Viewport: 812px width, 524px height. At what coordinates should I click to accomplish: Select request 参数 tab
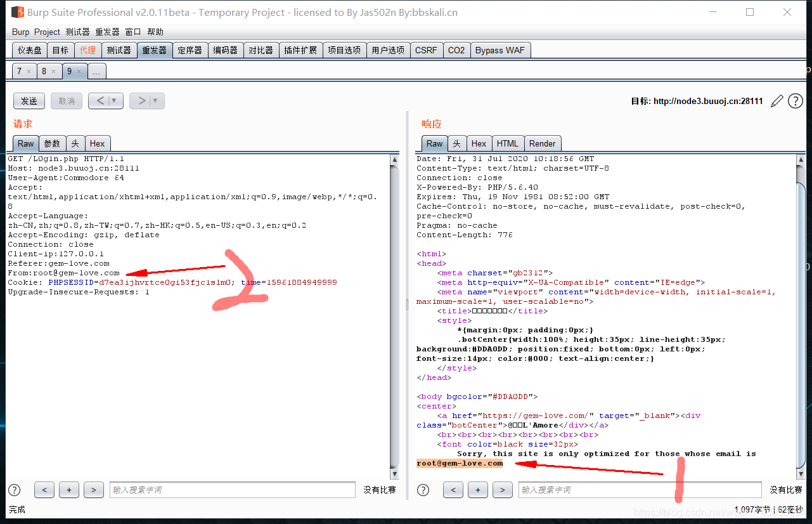coord(52,143)
